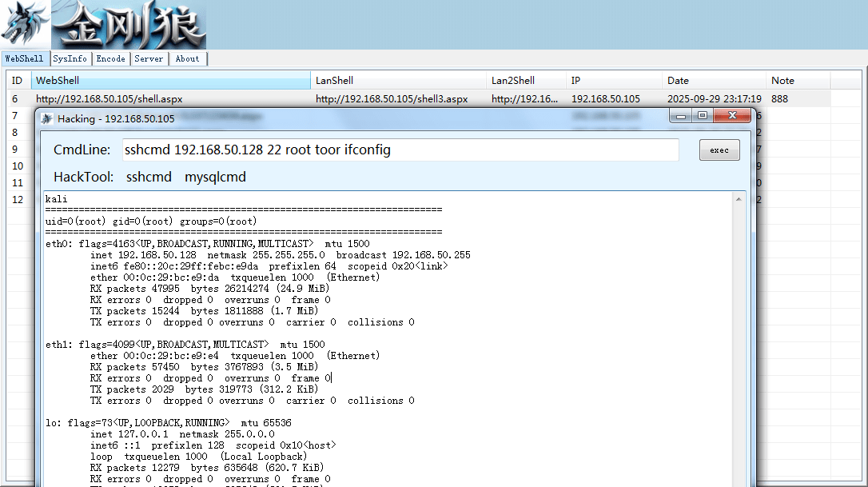Select the mysqlcmd hack tool
868x487 pixels.
pyautogui.click(x=215, y=177)
